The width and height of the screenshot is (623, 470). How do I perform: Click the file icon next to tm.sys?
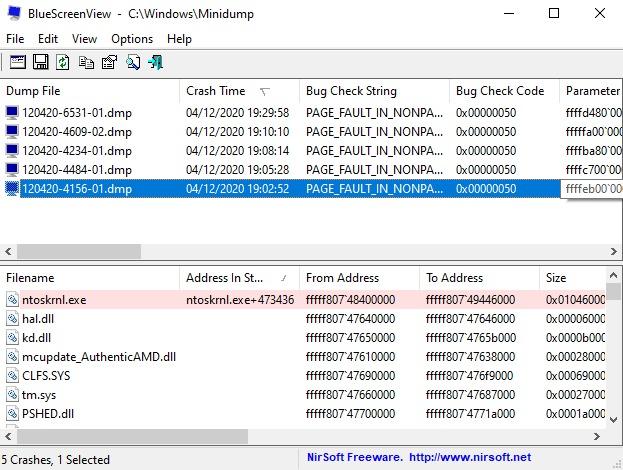[12, 395]
